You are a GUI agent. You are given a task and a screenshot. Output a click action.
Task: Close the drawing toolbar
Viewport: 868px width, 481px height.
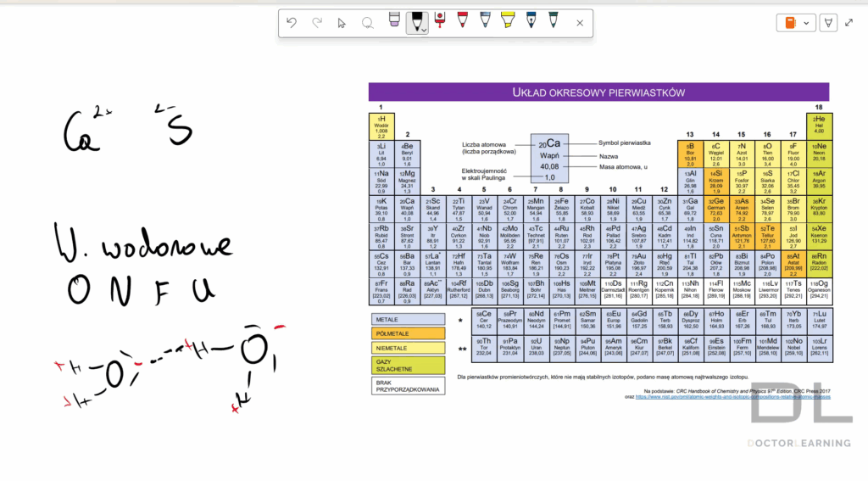click(580, 23)
